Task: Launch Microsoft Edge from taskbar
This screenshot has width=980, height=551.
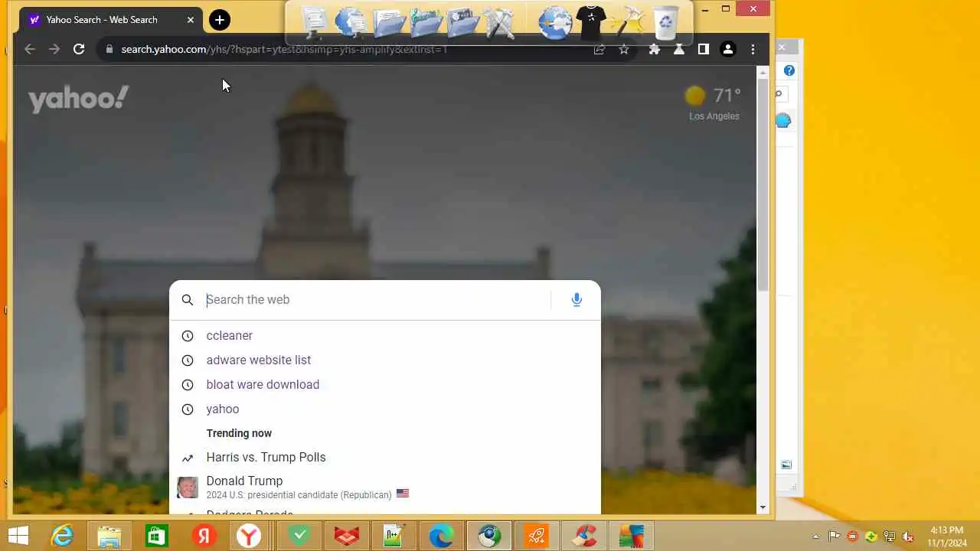Action: [441, 536]
